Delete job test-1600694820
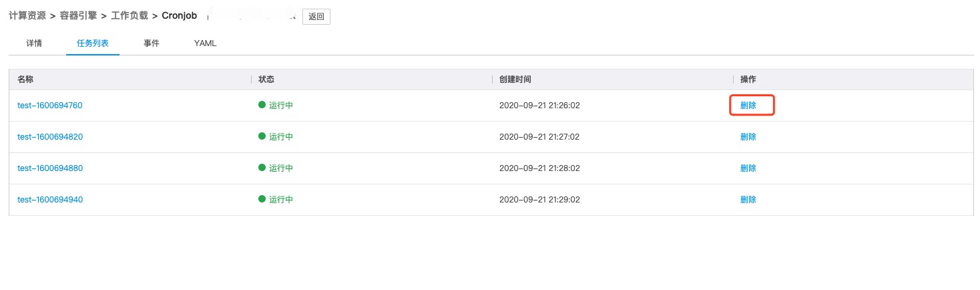 [x=748, y=137]
